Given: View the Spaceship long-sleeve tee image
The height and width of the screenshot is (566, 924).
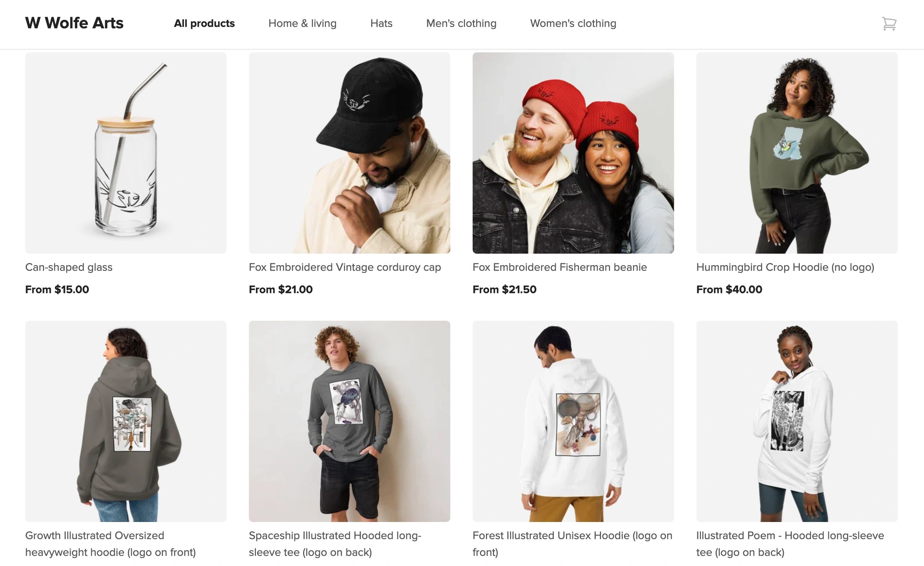Looking at the screenshot, I should coord(349,421).
